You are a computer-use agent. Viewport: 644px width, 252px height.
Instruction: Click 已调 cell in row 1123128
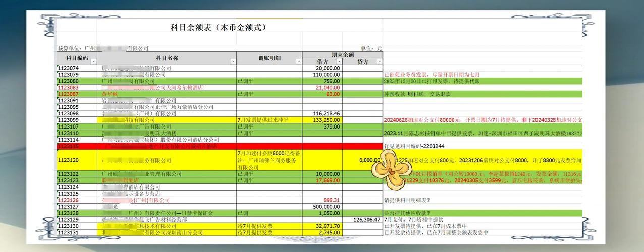[x=270, y=213]
